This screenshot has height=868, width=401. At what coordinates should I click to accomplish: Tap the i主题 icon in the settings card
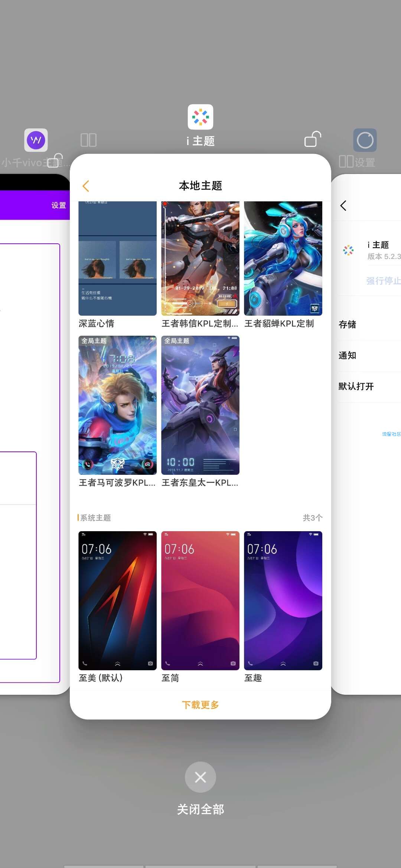click(348, 250)
